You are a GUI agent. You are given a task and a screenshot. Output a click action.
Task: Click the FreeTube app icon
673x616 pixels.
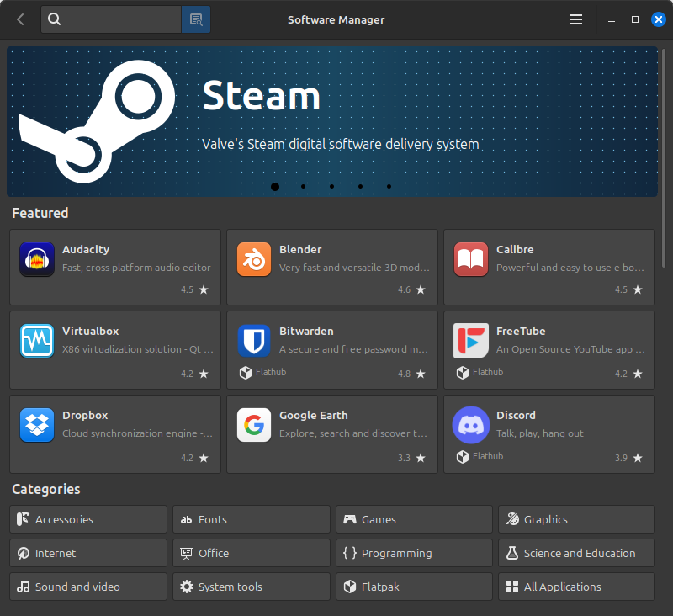[471, 341]
